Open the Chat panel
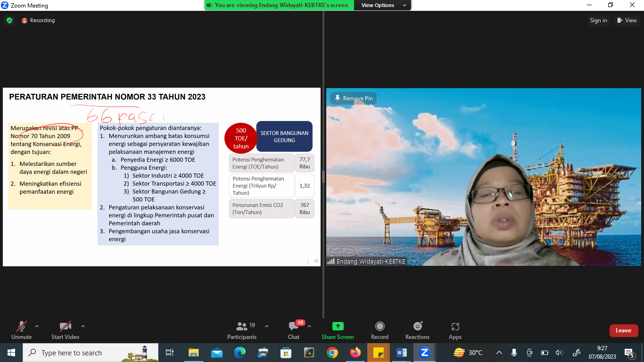This screenshot has height=362, width=644. tap(294, 330)
